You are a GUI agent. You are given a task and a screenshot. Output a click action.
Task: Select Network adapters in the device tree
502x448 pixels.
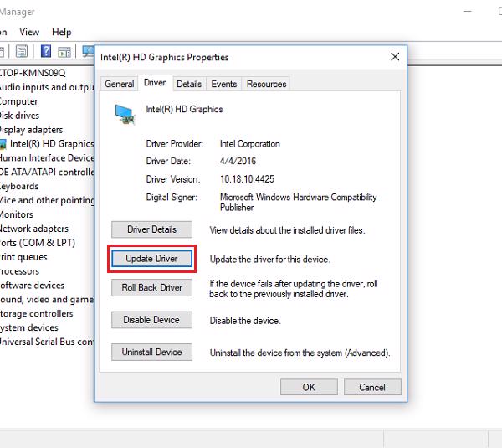click(34, 229)
